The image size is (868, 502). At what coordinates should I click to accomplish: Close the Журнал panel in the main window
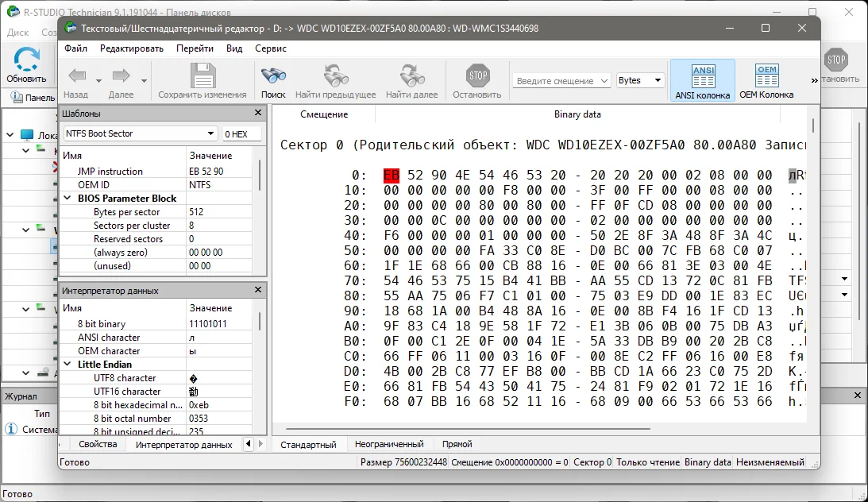point(858,396)
